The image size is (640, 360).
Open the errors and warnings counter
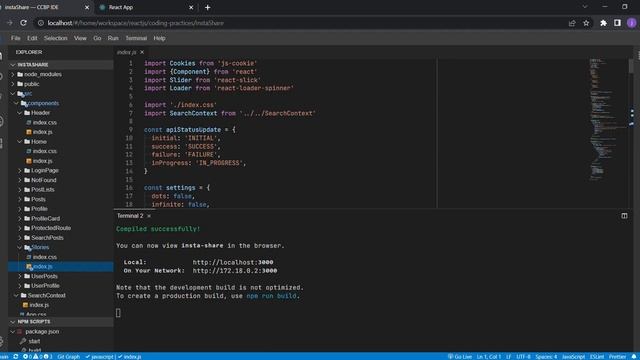coord(38,357)
